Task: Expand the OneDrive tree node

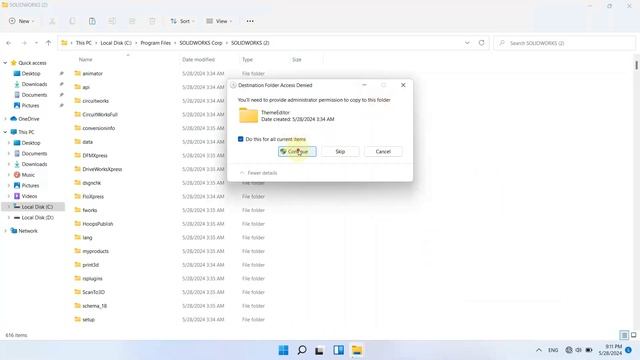Action: (5, 119)
